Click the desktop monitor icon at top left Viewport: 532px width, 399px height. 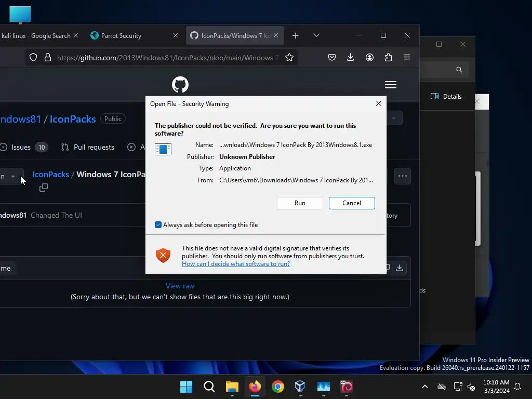[x=20, y=15]
